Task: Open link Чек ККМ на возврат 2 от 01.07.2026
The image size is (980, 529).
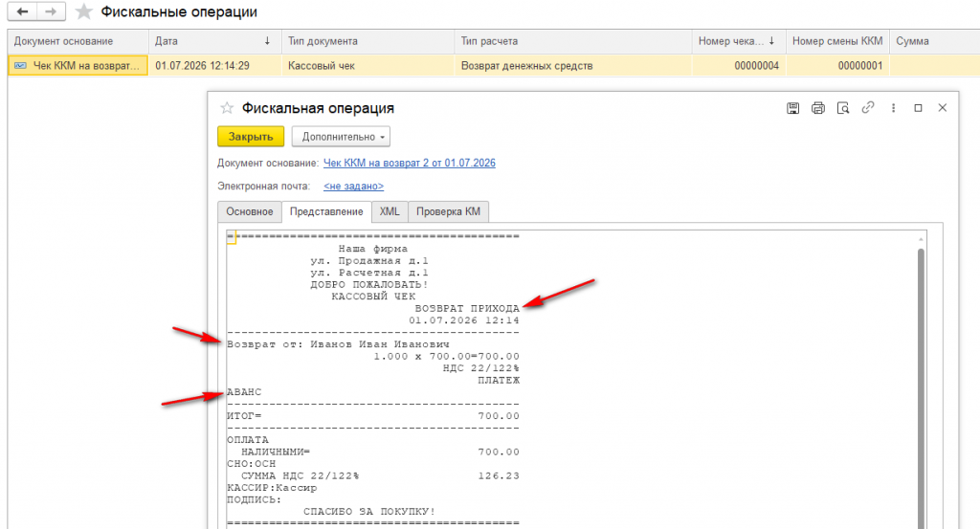Action: tap(410, 163)
